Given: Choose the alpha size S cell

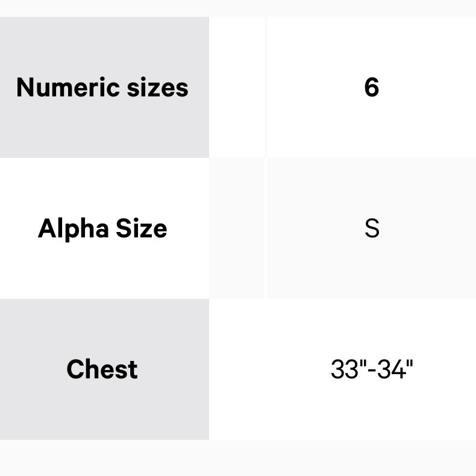Looking at the screenshot, I should pos(372,229).
